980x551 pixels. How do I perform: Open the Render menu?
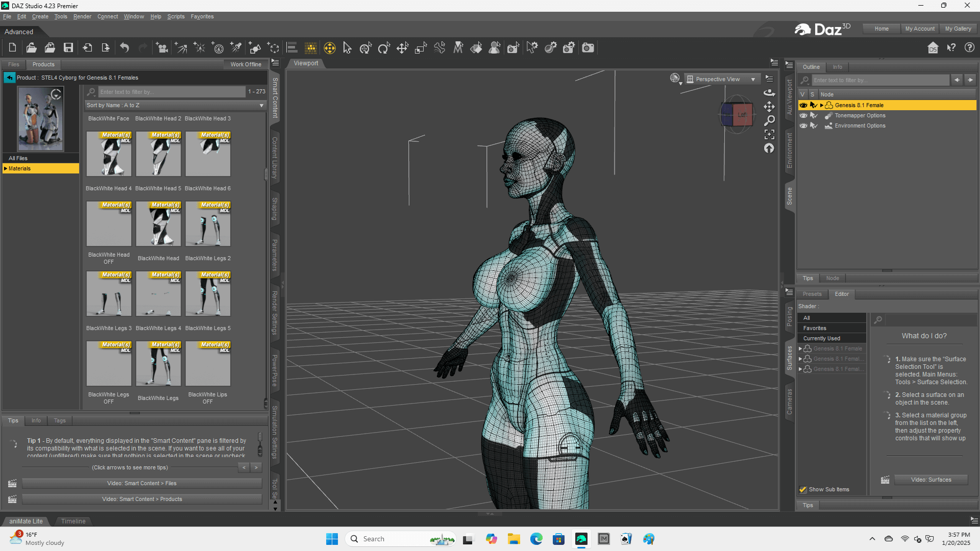(82, 17)
